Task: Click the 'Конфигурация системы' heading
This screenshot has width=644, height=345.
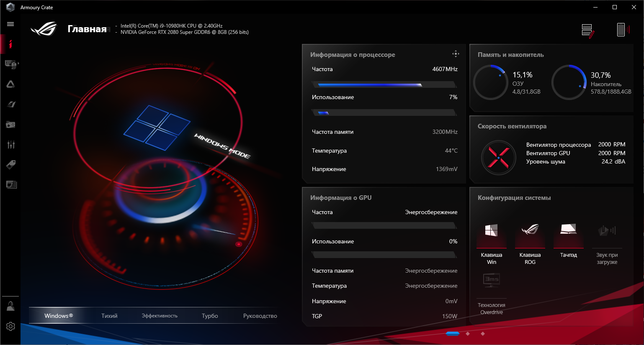Action: [x=514, y=198]
